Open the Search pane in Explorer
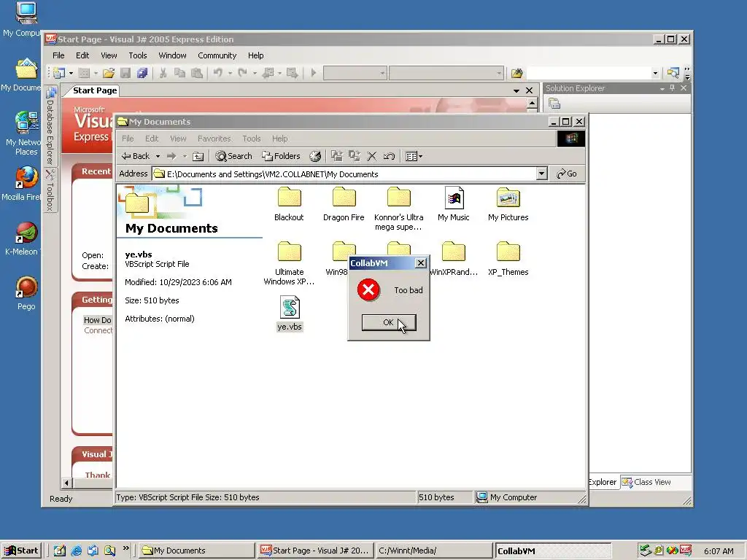The image size is (747, 560). tap(233, 156)
